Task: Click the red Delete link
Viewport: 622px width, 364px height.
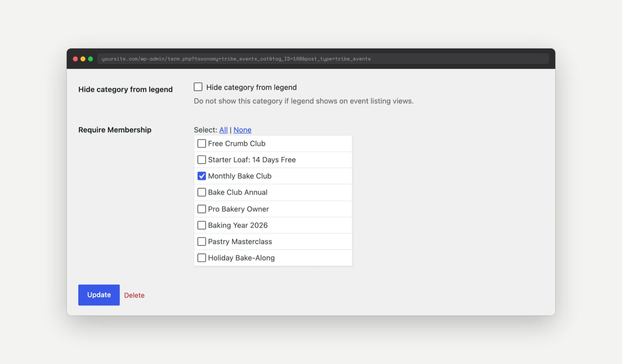Action: [134, 295]
